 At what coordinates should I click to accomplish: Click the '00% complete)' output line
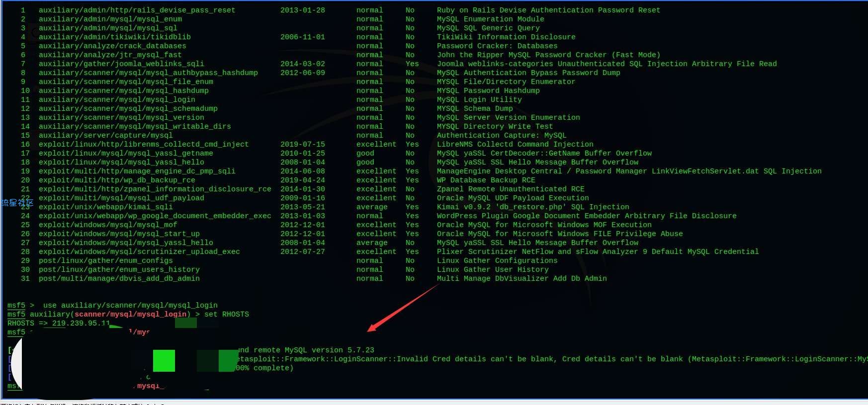tap(264, 368)
